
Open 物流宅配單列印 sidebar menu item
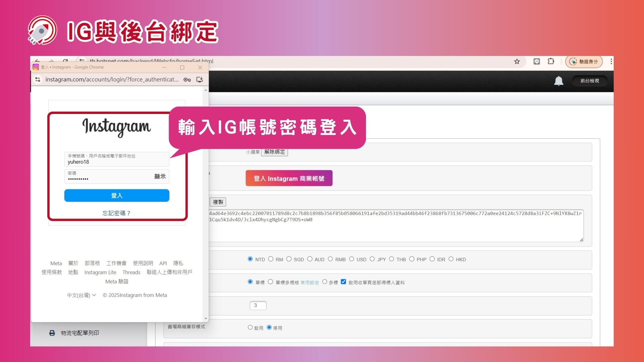click(x=80, y=333)
